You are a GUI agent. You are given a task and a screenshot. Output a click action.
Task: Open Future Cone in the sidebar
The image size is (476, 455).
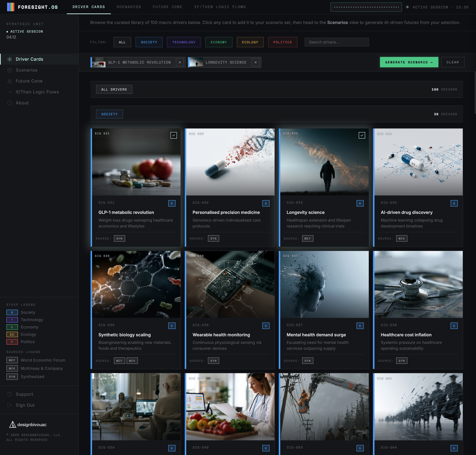(39, 81)
